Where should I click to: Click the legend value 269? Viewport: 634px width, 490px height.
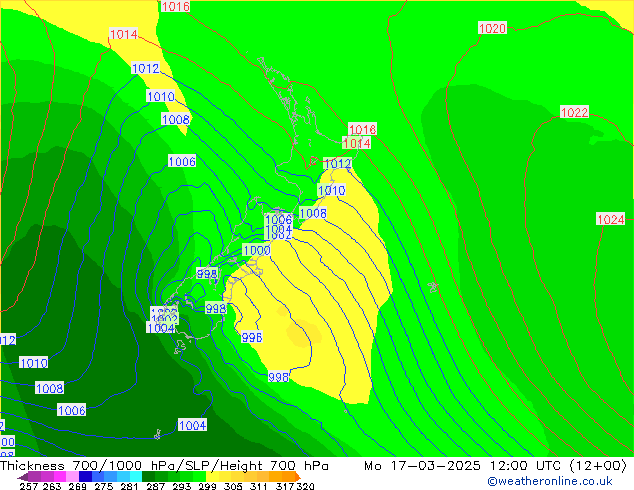[x=77, y=486]
